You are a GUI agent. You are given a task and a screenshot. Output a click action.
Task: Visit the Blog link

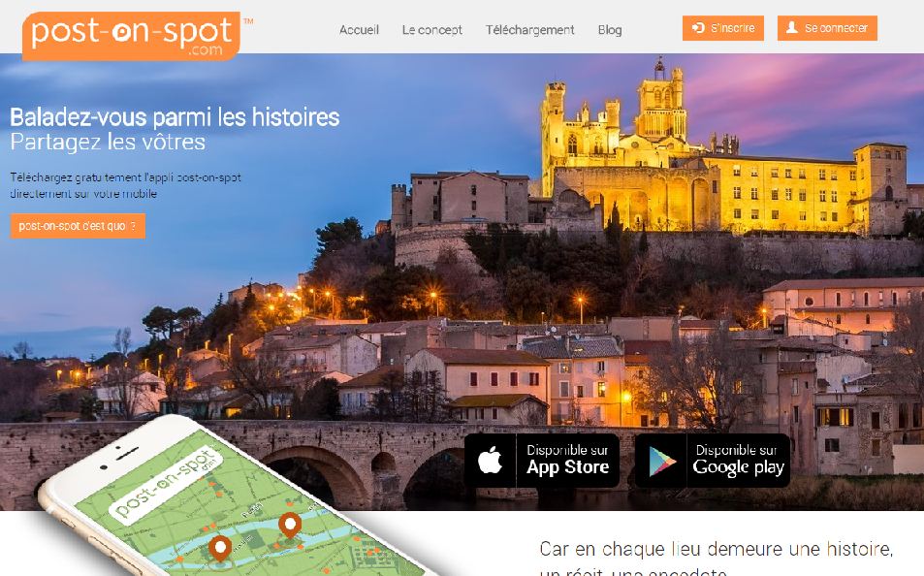coord(610,29)
